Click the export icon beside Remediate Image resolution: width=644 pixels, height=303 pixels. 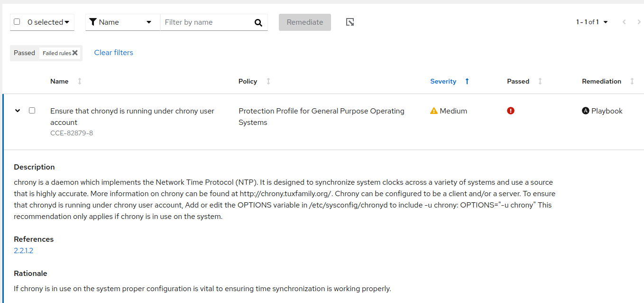tap(350, 22)
